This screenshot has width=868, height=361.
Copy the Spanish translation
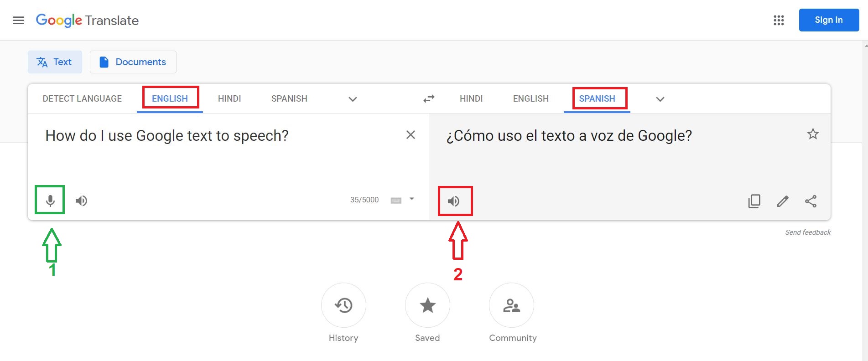click(754, 201)
